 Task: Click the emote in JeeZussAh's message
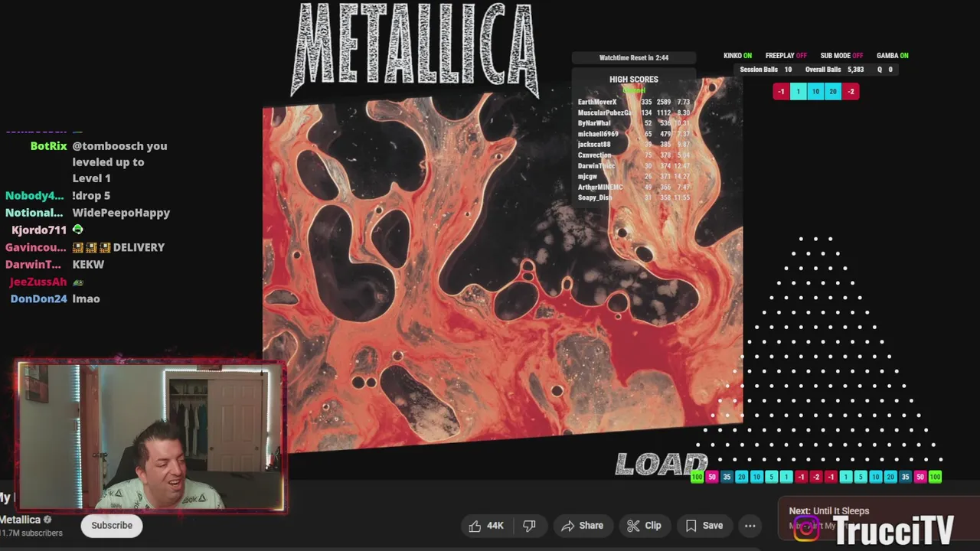(77, 282)
